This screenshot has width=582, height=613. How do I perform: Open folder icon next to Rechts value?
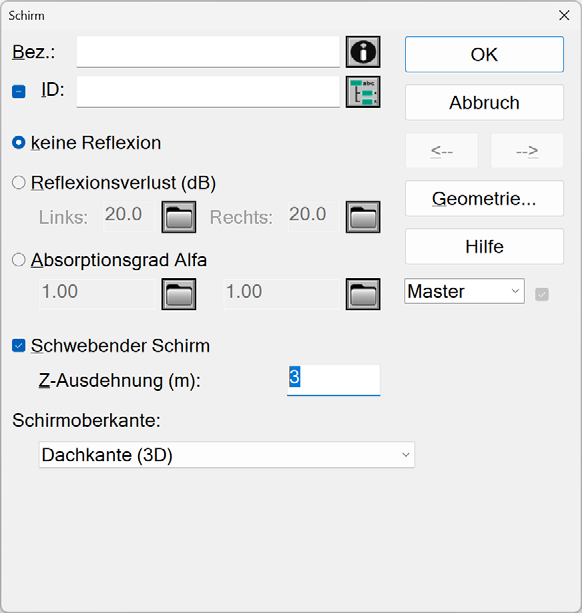point(363,217)
